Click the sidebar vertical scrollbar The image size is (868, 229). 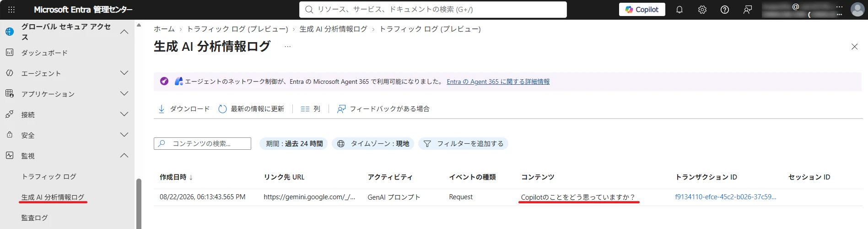click(139, 204)
